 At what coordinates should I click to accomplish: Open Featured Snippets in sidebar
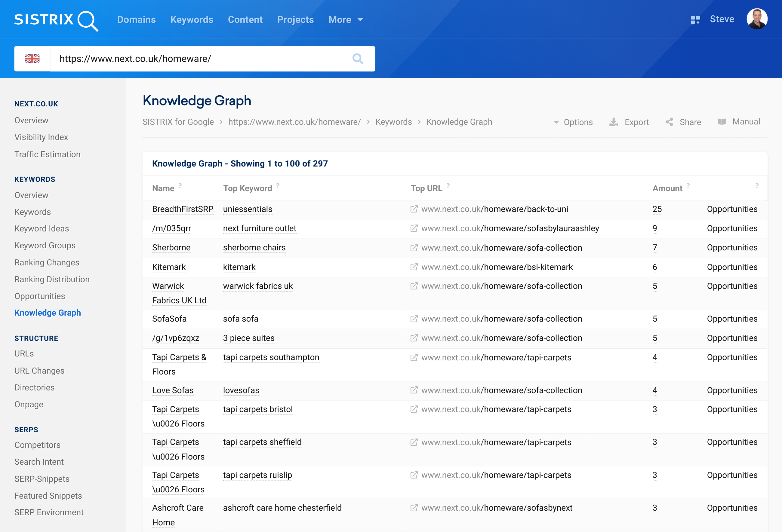[48, 496]
